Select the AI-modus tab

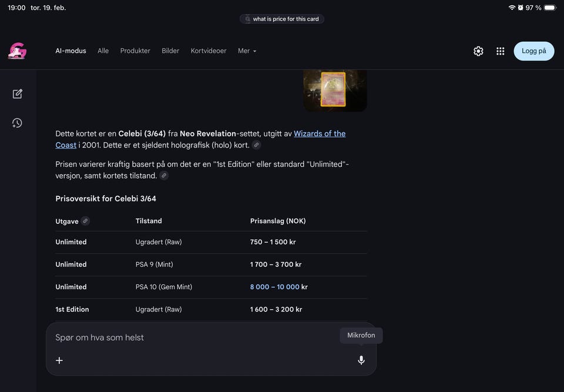point(70,51)
